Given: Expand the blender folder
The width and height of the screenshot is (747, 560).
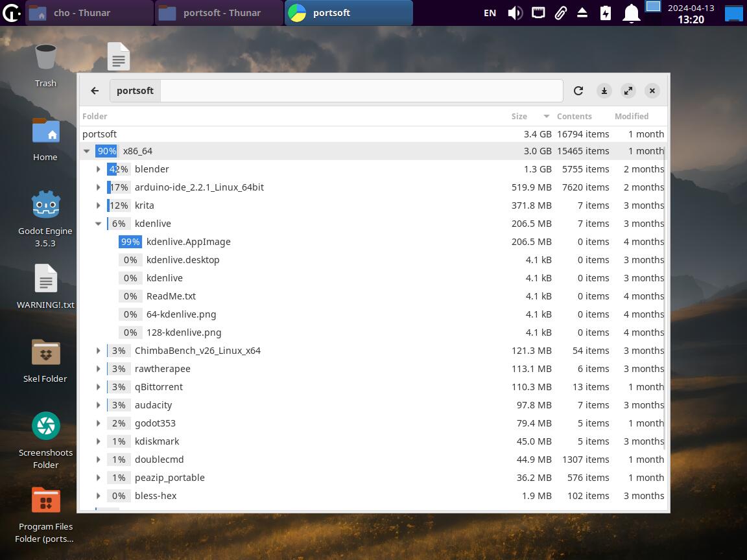Looking at the screenshot, I should pyautogui.click(x=98, y=169).
